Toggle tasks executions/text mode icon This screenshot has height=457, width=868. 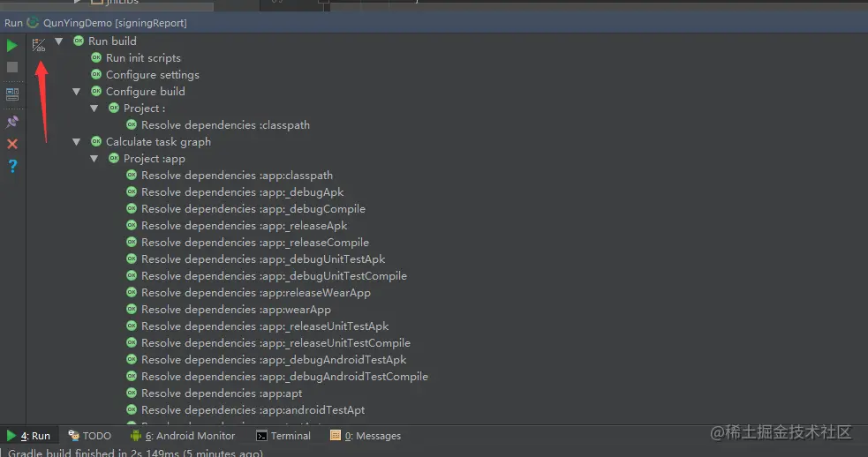click(39, 45)
